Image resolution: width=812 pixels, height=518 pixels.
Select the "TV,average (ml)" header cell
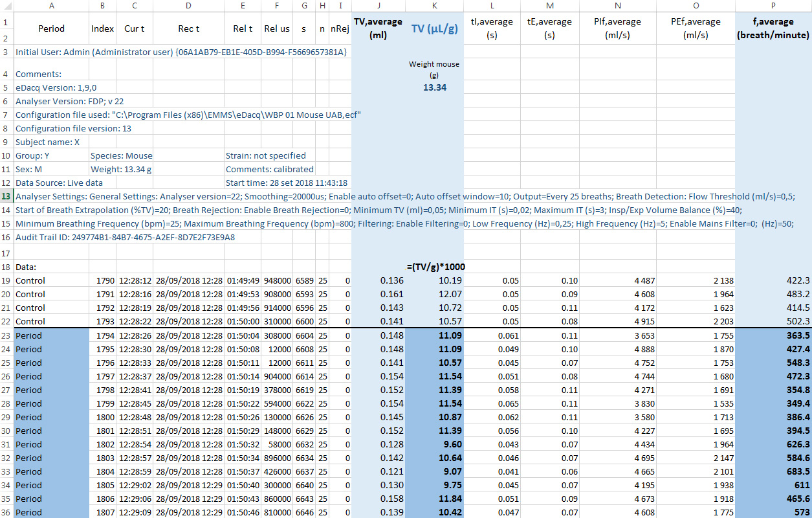(379, 28)
